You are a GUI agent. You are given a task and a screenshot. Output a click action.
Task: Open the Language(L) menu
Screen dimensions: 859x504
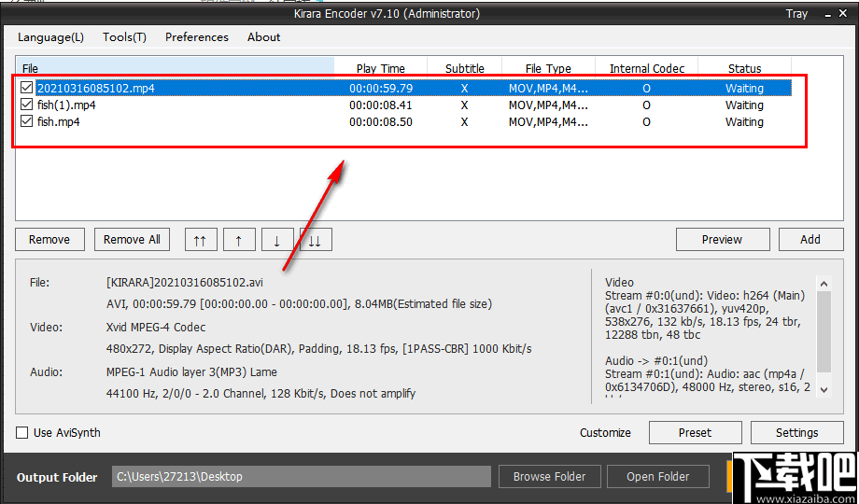51,37
